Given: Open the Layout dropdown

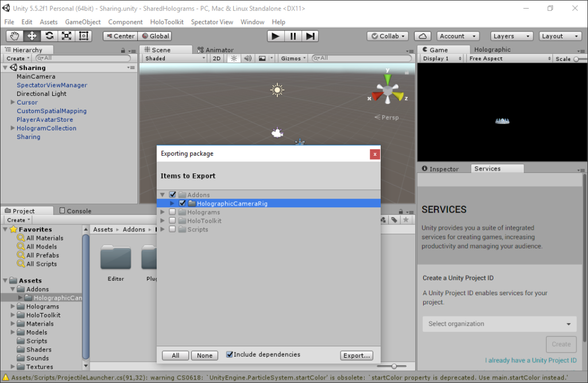Looking at the screenshot, I should point(560,36).
